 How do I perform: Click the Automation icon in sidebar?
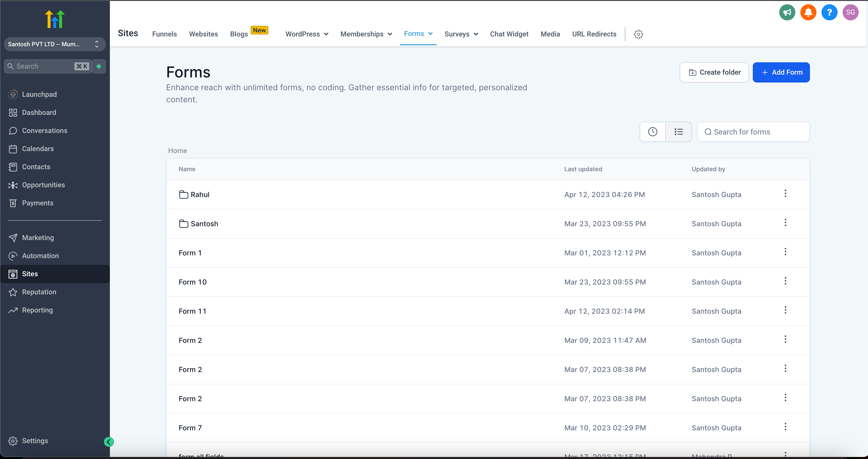[13, 256]
